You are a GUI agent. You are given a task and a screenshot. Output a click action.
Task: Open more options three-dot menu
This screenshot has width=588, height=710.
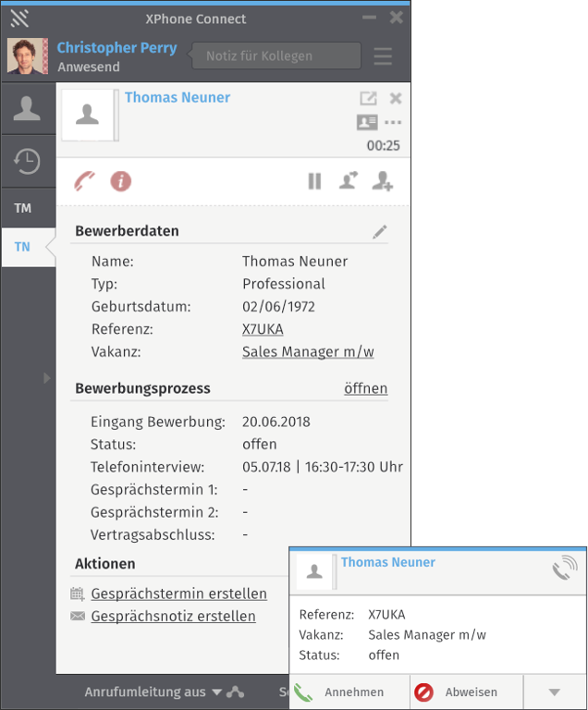[x=393, y=122]
